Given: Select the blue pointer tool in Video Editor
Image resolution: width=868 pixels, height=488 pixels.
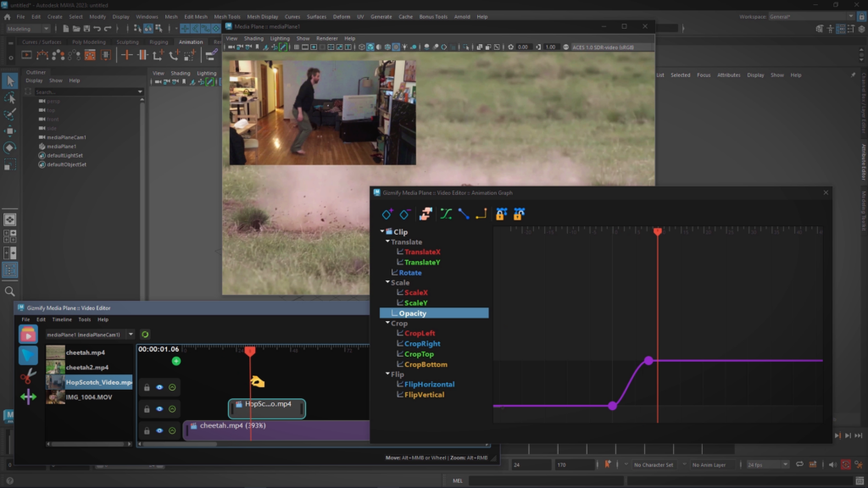Looking at the screenshot, I should tap(28, 355).
